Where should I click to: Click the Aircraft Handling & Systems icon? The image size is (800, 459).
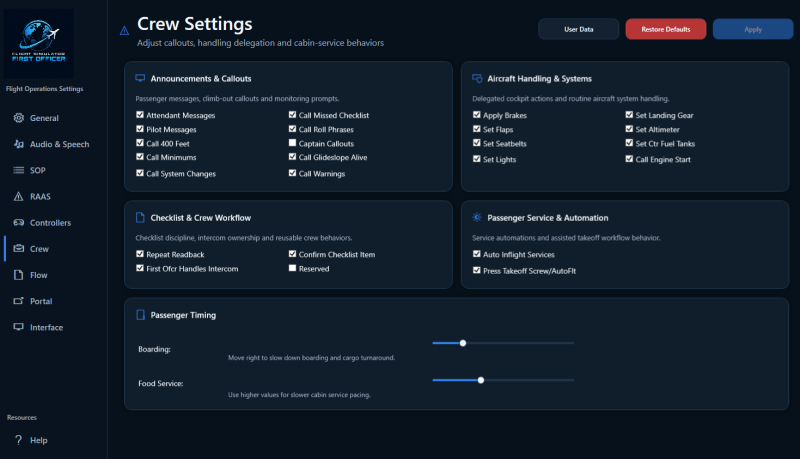(477, 78)
